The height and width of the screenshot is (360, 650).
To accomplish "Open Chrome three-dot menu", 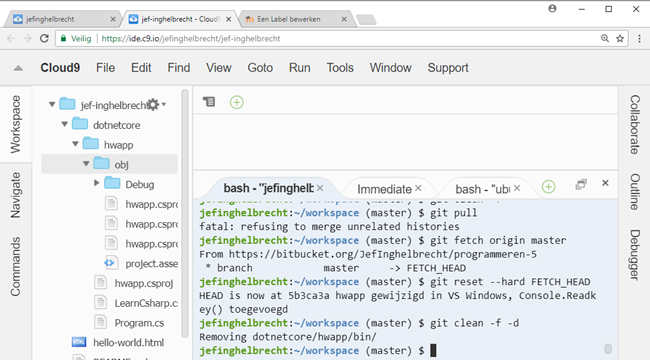I will tap(639, 39).
